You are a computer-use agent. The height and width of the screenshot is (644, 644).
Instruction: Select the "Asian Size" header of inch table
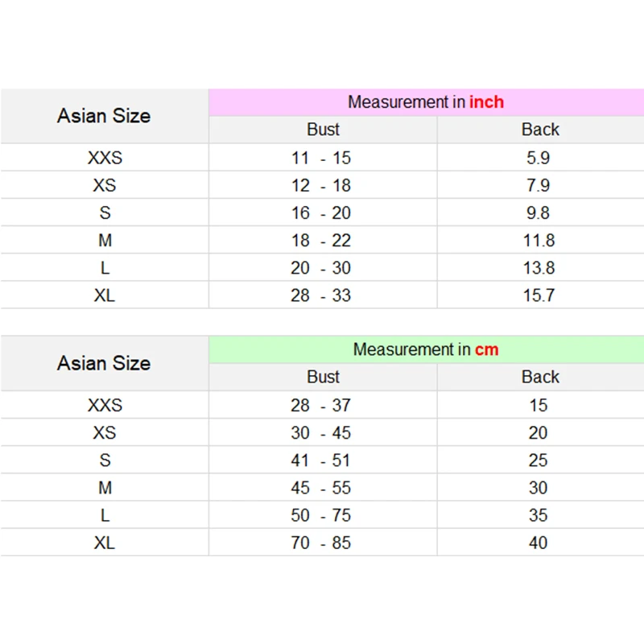click(x=104, y=116)
